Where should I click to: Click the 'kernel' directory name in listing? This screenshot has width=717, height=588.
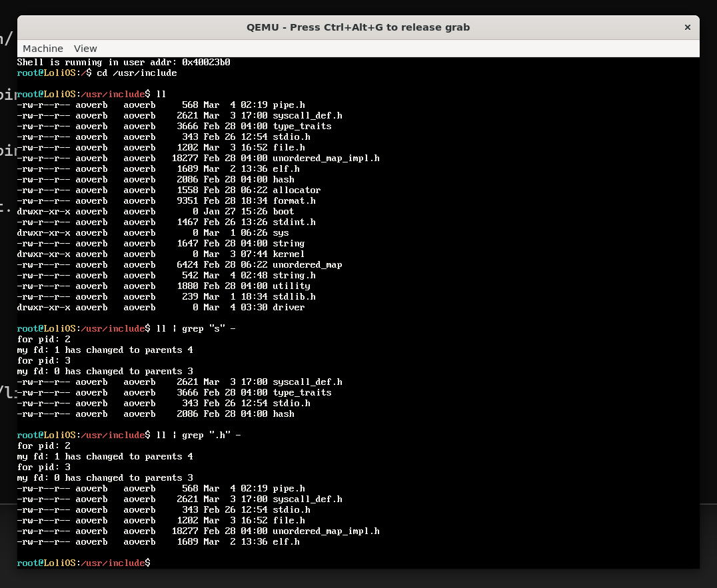(x=289, y=254)
